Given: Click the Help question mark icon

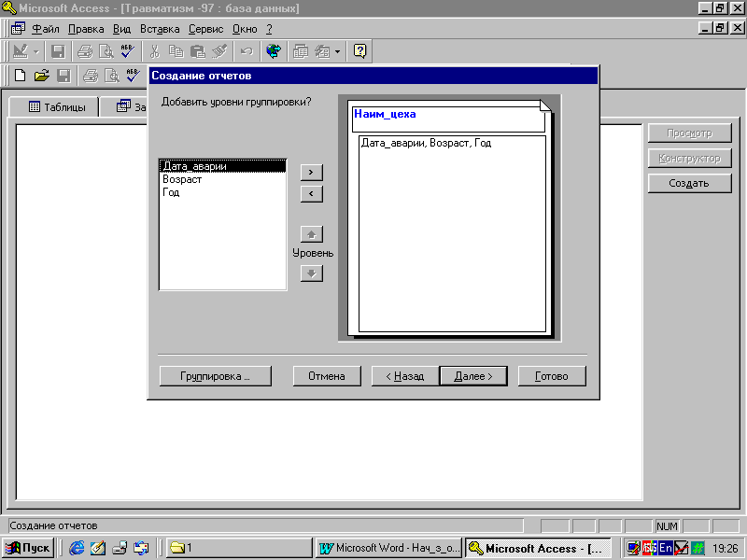Looking at the screenshot, I should (359, 51).
